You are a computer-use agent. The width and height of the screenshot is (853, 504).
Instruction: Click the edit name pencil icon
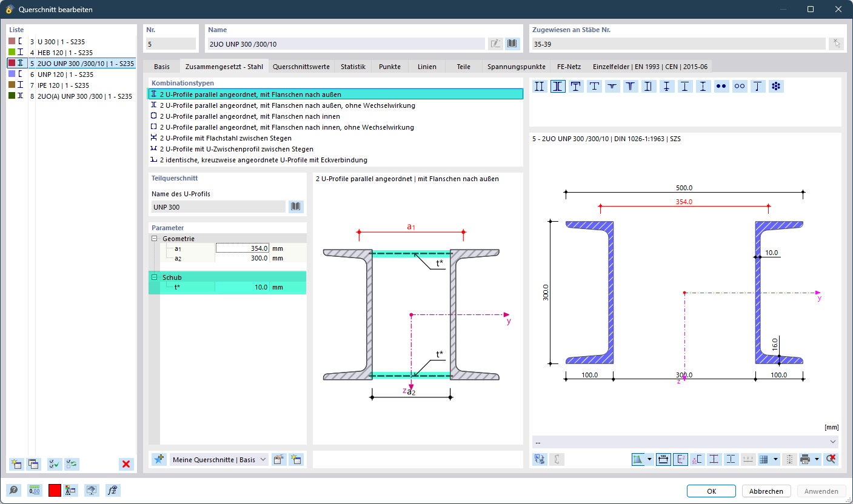pos(495,44)
